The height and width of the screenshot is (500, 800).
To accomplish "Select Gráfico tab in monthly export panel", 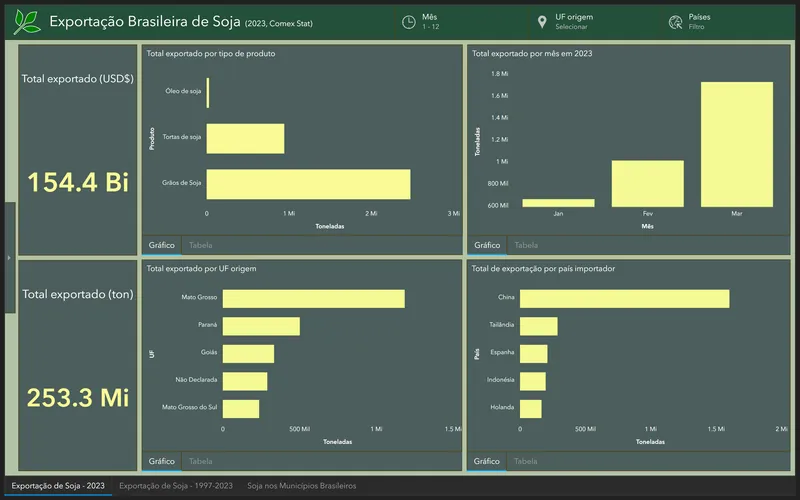I will tap(487, 245).
